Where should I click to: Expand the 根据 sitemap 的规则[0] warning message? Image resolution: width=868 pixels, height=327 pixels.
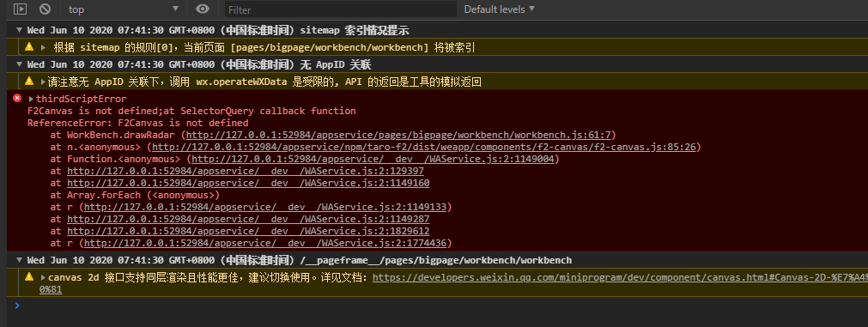click(x=43, y=47)
